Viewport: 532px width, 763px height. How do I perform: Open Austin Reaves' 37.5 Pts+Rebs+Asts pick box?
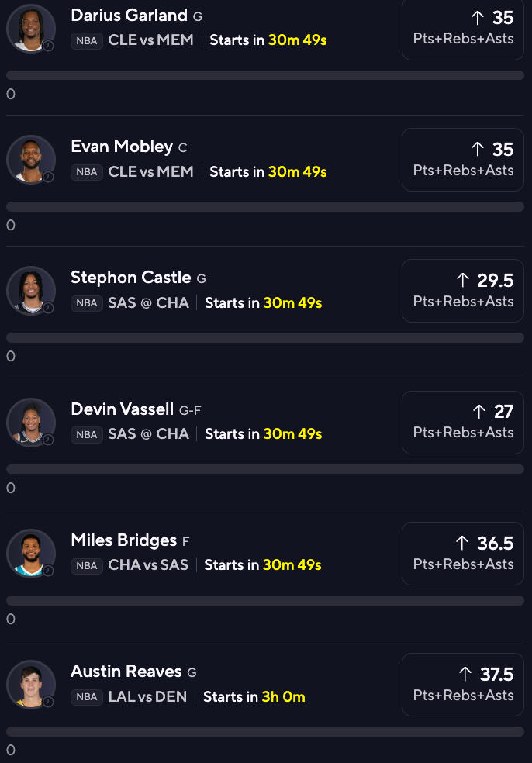[x=463, y=685]
